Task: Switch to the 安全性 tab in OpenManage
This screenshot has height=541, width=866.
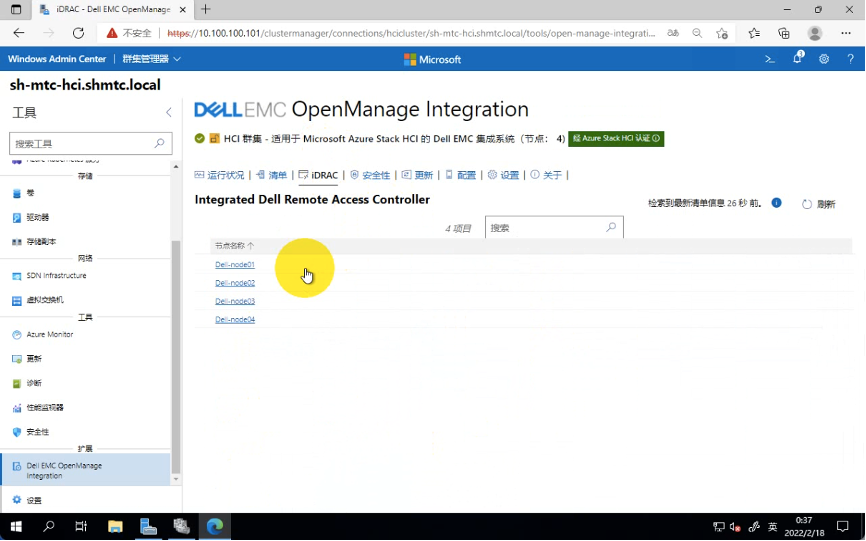Action: 370,175
